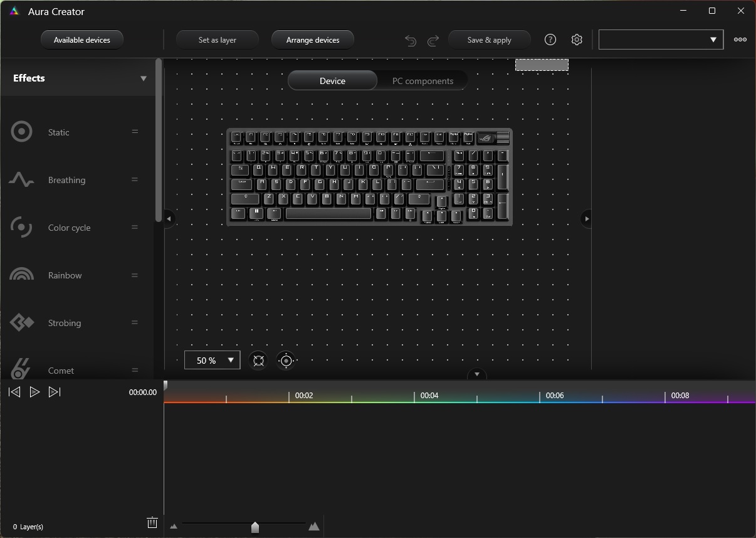Click the drag handle beside Breathing

[134, 179]
